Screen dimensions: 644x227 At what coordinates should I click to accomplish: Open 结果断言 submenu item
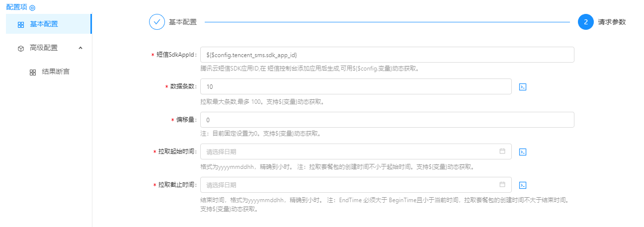[56, 72]
